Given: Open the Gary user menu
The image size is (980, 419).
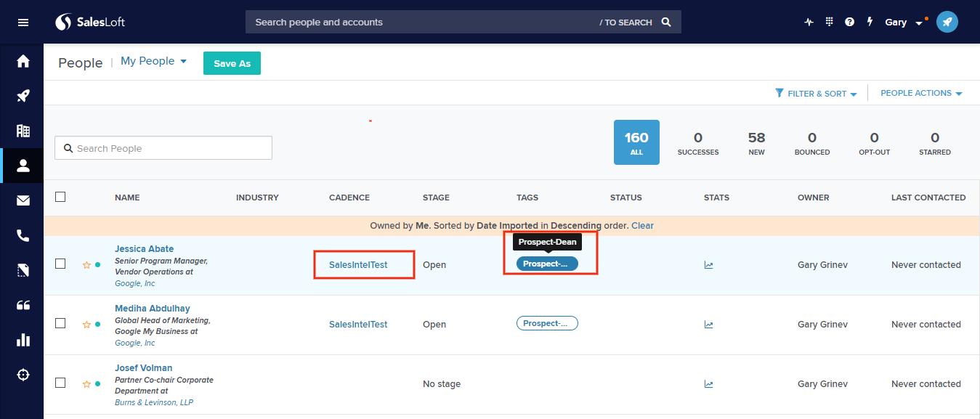Looking at the screenshot, I should pos(903,23).
